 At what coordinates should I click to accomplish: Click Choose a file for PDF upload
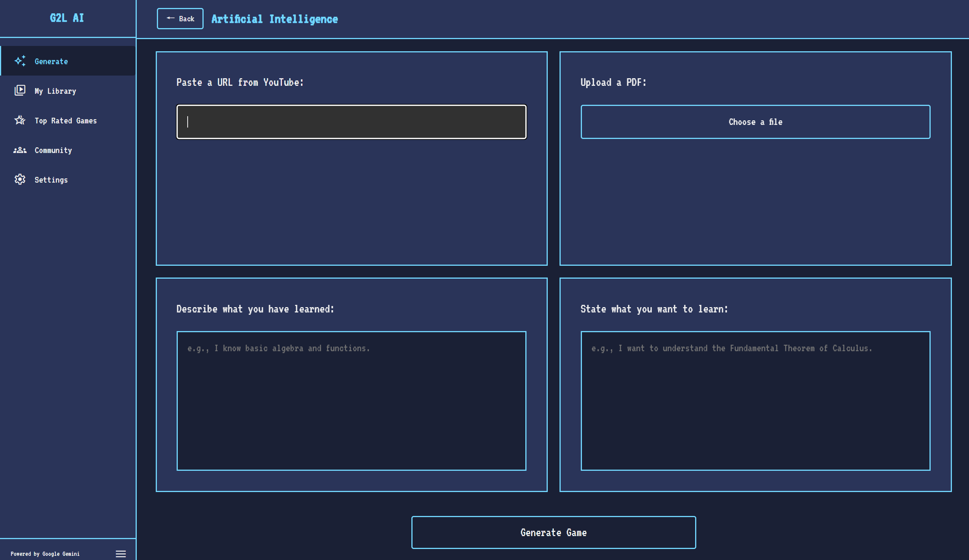point(755,122)
